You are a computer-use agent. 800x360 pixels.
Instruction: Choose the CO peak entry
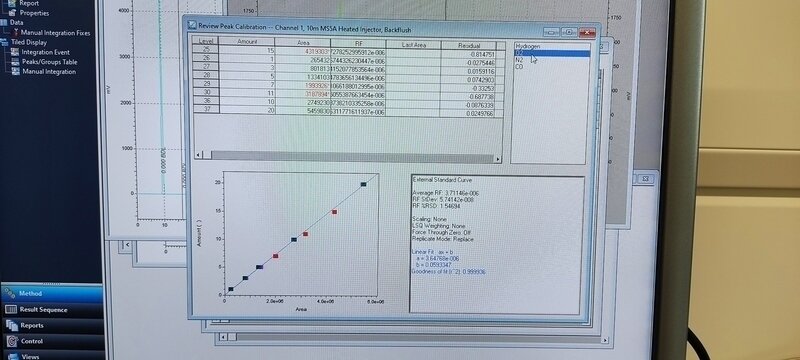[519, 66]
